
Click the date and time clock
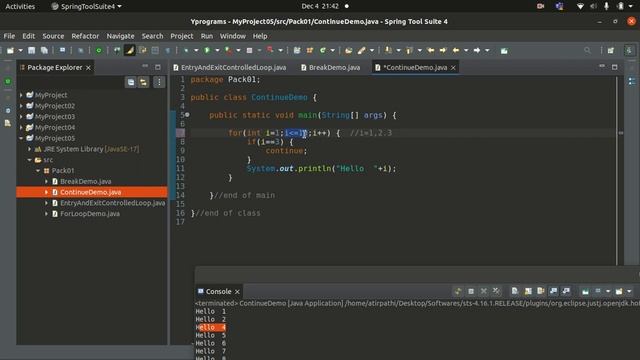pos(320,6)
